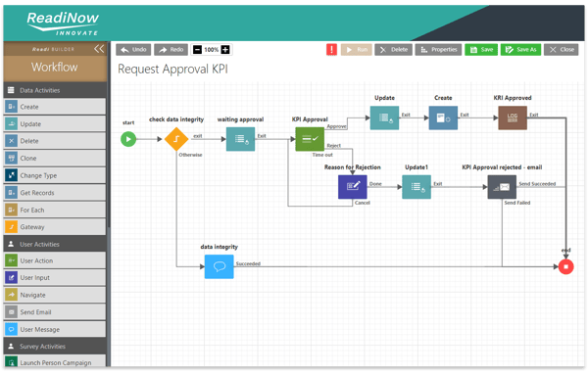588x376 pixels.
Task: Click the Undo button
Action: click(133, 49)
